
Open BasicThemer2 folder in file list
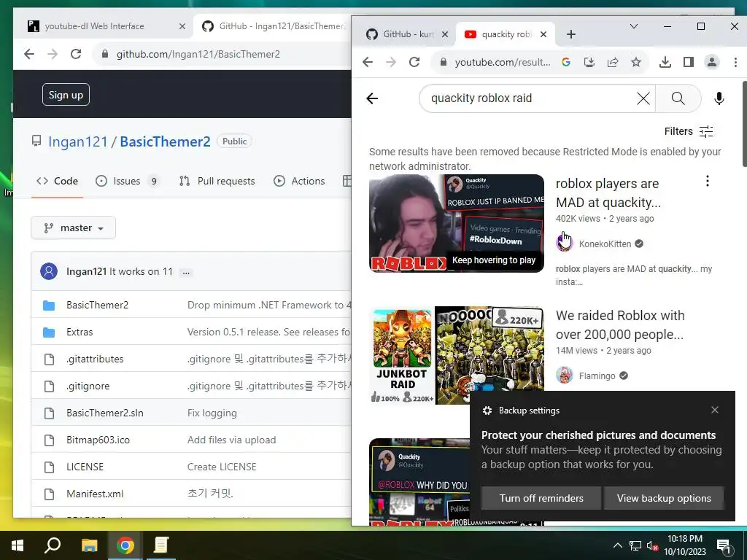pyautogui.click(x=98, y=306)
